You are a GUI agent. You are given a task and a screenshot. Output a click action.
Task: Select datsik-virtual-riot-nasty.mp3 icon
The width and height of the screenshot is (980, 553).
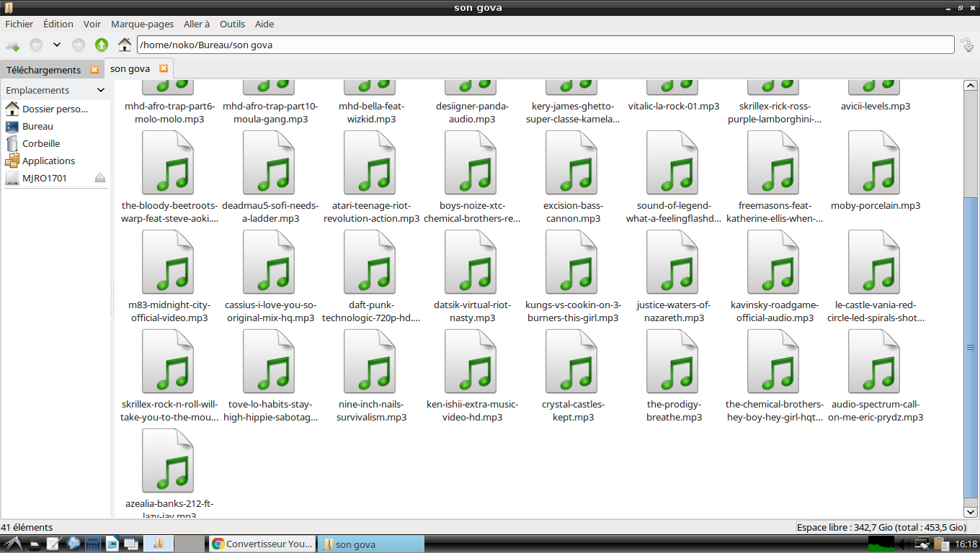click(x=472, y=262)
